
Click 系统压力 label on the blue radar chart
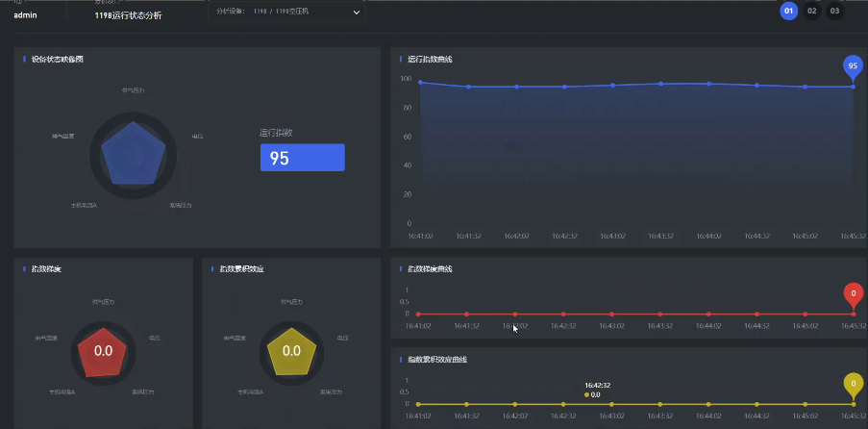pyautogui.click(x=181, y=205)
